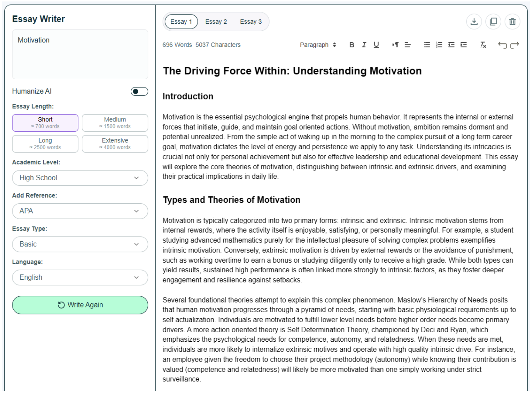Image resolution: width=532 pixels, height=399 pixels.
Task: Open the Language dropdown showing English
Action: pyautogui.click(x=80, y=277)
